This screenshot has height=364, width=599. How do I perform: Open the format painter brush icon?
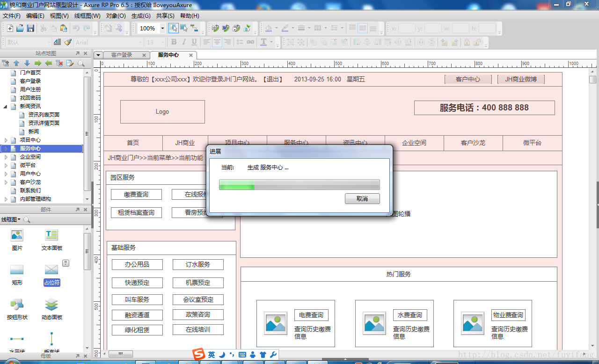tap(68, 42)
